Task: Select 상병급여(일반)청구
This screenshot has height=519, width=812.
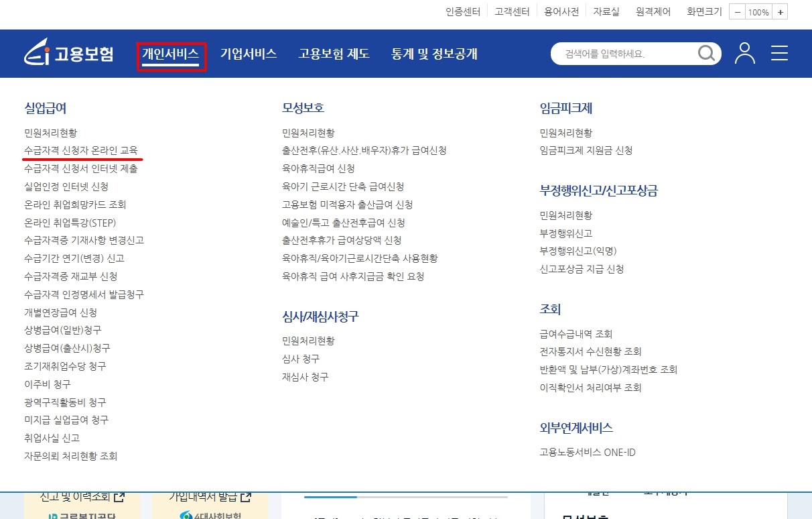Action: (63, 330)
